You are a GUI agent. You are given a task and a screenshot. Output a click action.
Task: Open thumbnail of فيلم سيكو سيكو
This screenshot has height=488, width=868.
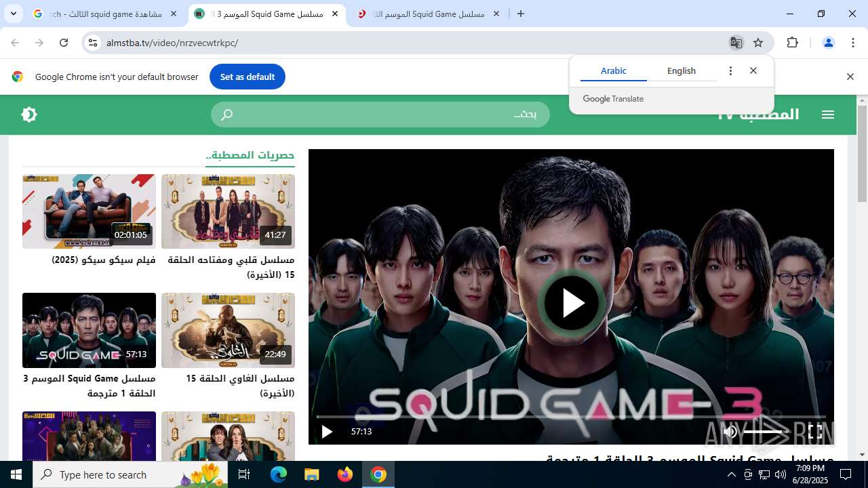[x=89, y=211]
